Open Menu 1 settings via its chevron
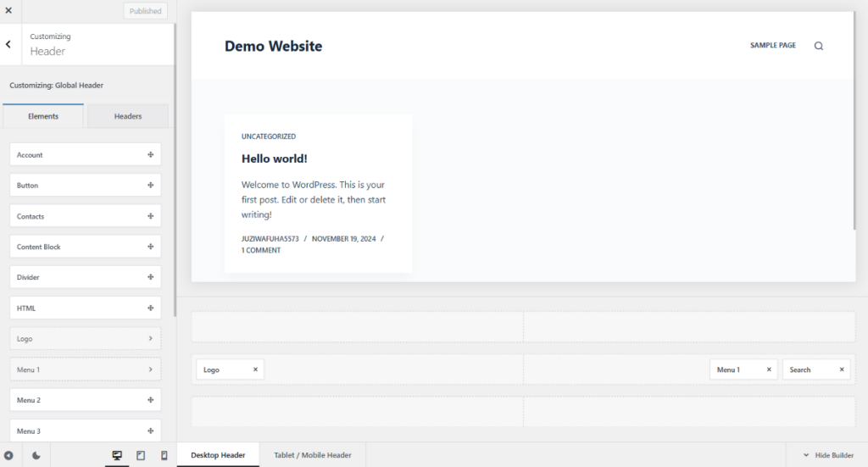The width and height of the screenshot is (868, 467). 151,370
